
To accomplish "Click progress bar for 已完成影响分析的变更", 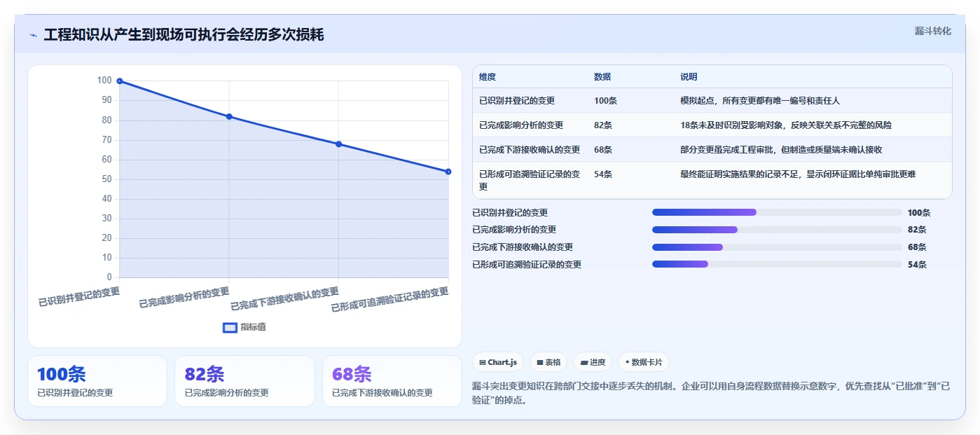I will pyautogui.click(x=777, y=230).
